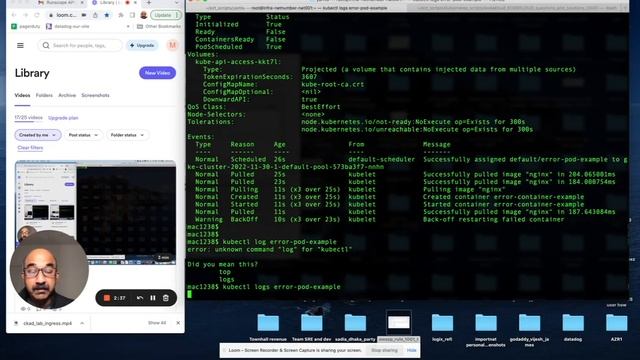Expand the ckad_lab_ingress.mp4 download options caret
The image size is (640, 360).
click(82, 323)
